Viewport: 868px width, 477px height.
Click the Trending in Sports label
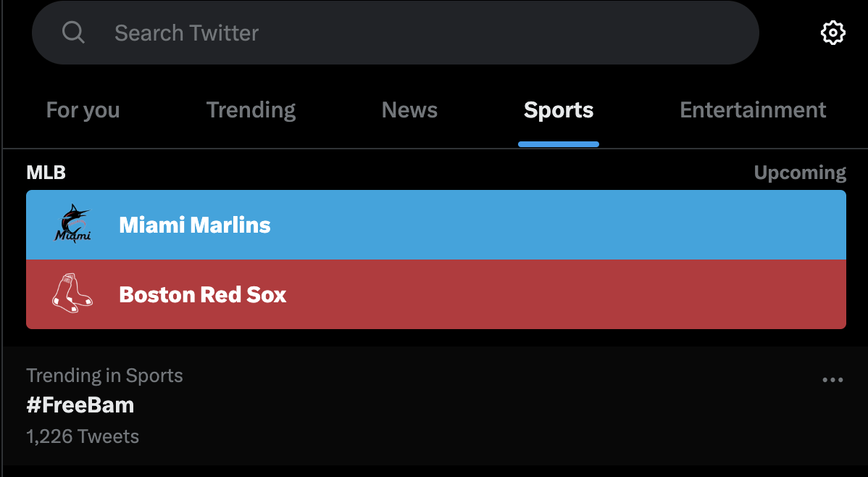[x=104, y=376]
